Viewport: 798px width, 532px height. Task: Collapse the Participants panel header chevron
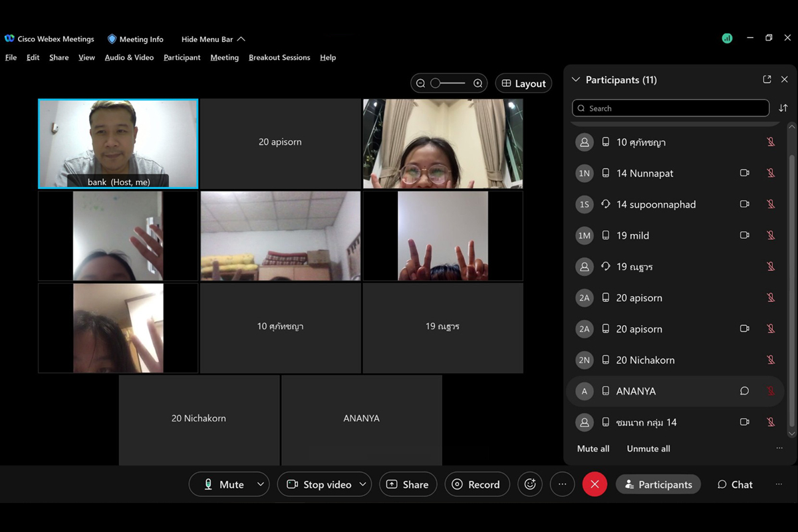click(x=576, y=80)
